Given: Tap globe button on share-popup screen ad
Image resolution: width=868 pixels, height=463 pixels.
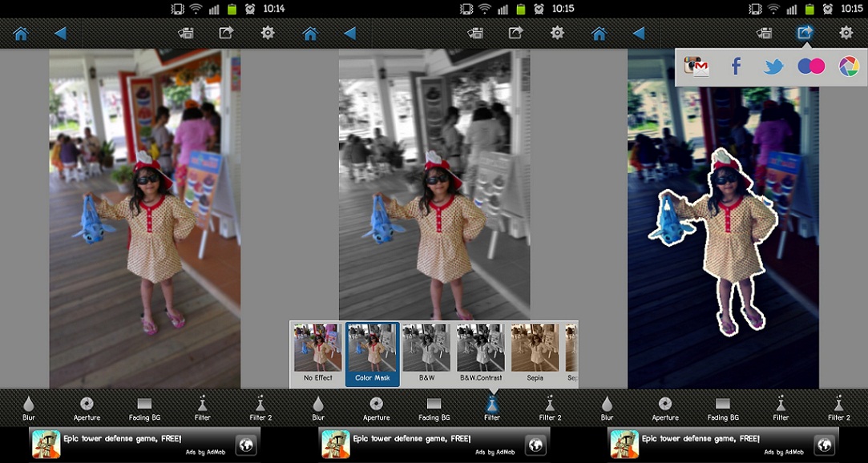Looking at the screenshot, I should point(824,445).
